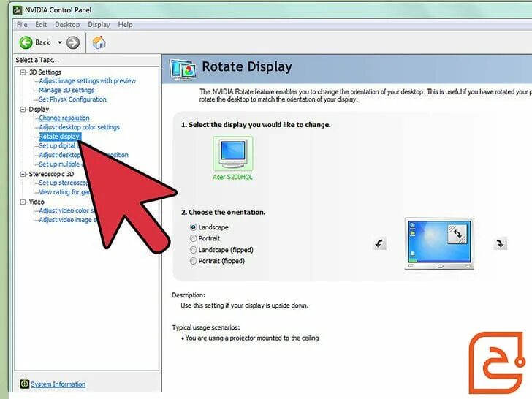Click the grey Forward arrow icon
Image resolution: width=532 pixels, height=399 pixels.
[x=73, y=42]
